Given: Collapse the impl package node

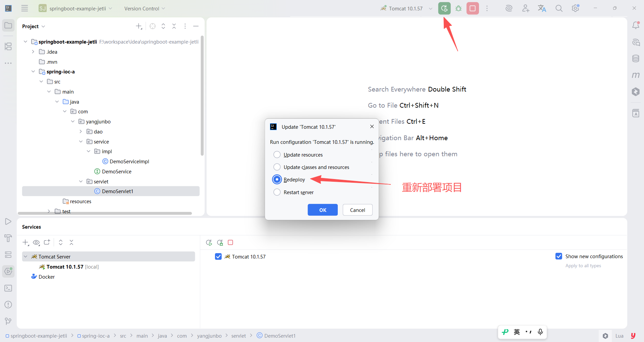Looking at the screenshot, I should coord(89,151).
